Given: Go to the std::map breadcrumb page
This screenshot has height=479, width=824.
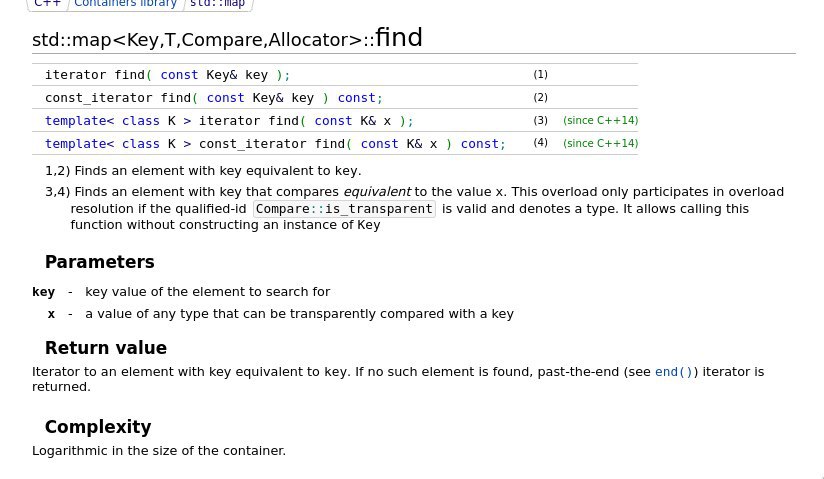Looking at the screenshot, I should [x=217, y=3].
